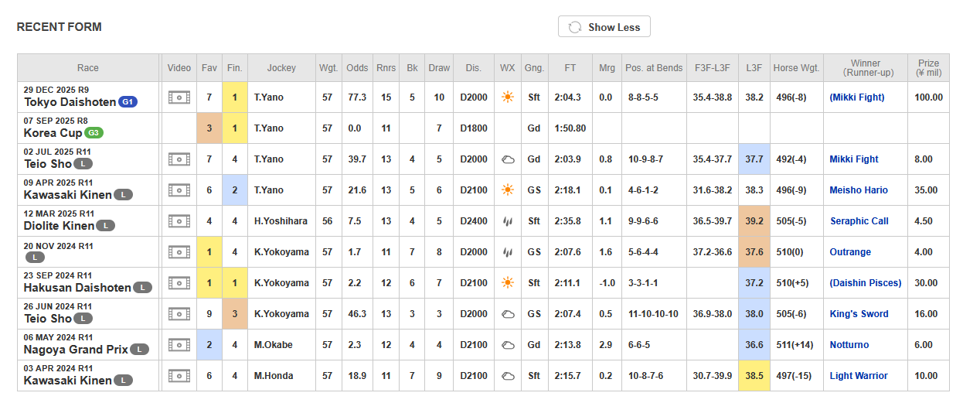Click the Jockey column header
Image resolution: width=980 pixels, height=403 pixels.
pyautogui.click(x=281, y=68)
